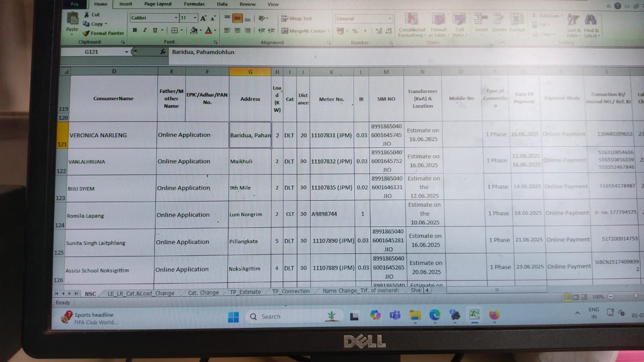Toggle Center horizontal alignment
The height and width of the screenshot is (362, 644).
pos(237,31)
